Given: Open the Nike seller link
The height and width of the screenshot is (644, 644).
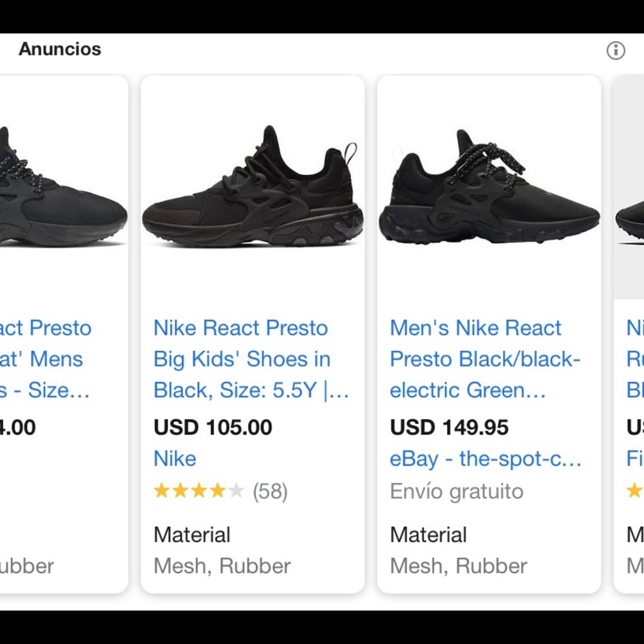Looking at the screenshot, I should [175, 459].
